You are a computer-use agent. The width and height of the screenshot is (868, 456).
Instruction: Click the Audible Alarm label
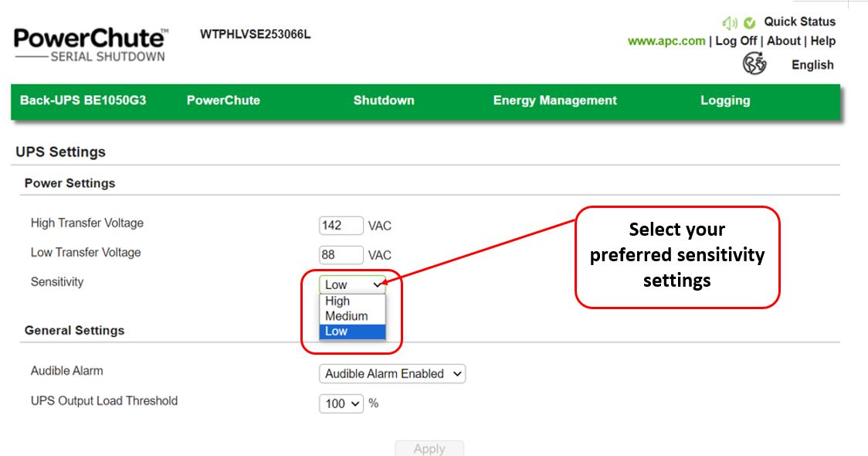(66, 371)
